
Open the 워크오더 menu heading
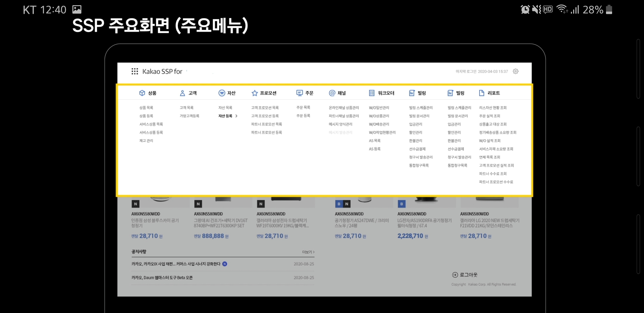click(386, 93)
